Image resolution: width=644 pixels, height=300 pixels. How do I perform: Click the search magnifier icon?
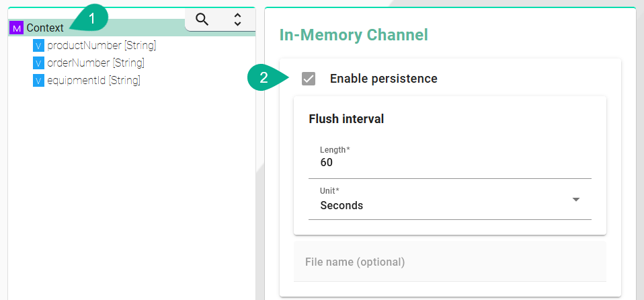pos(202,20)
